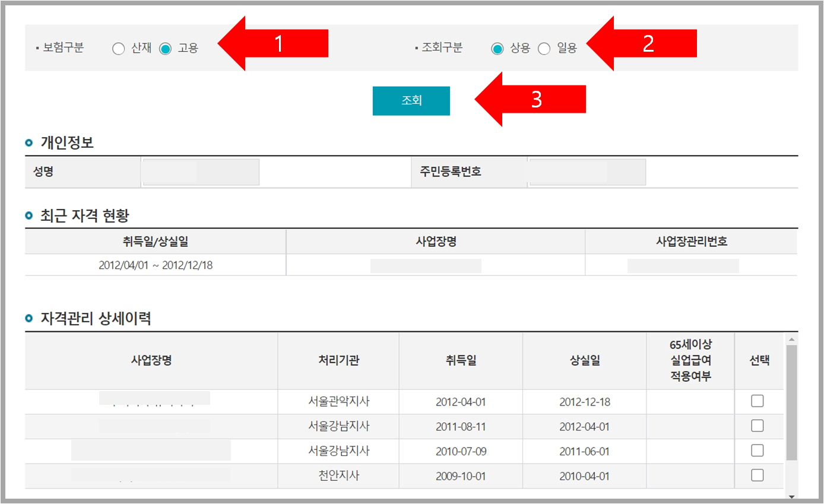
Task: Click the 사업장명 column header
Action: point(151,361)
